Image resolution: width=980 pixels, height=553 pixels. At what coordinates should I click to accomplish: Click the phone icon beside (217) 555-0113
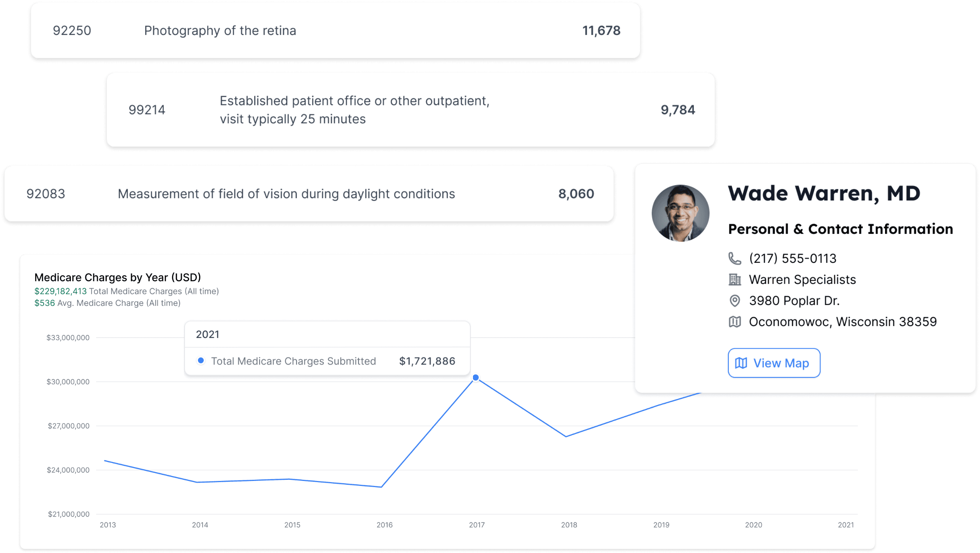tap(734, 259)
